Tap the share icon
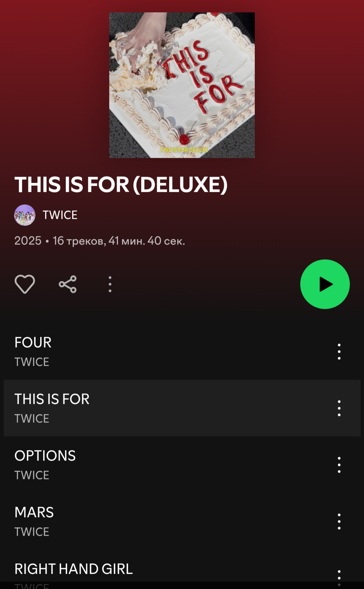Screen dimensions: 364x589 point(68,284)
